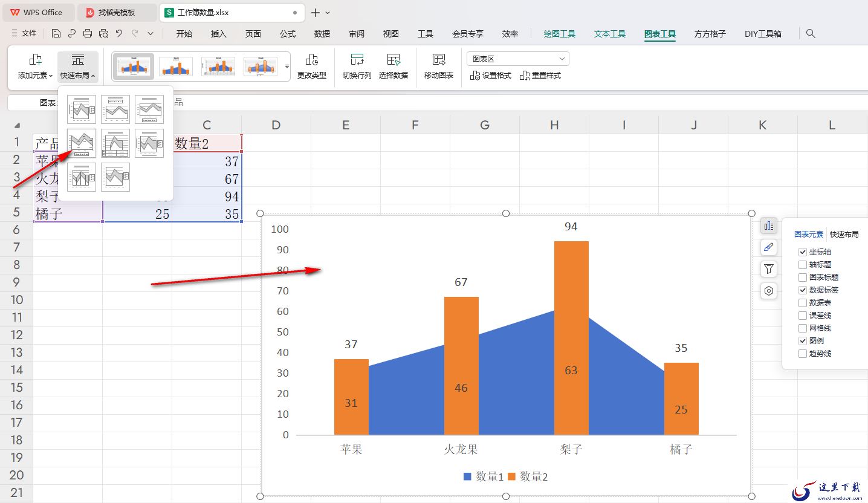Enable the 网格线 checkbox
868x503 pixels.
pyautogui.click(x=803, y=328)
